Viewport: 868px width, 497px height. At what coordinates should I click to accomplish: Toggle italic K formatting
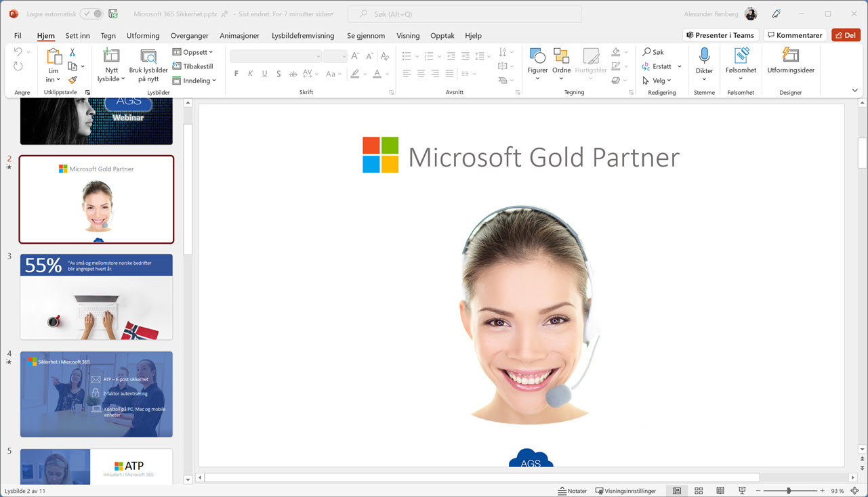point(250,74)
